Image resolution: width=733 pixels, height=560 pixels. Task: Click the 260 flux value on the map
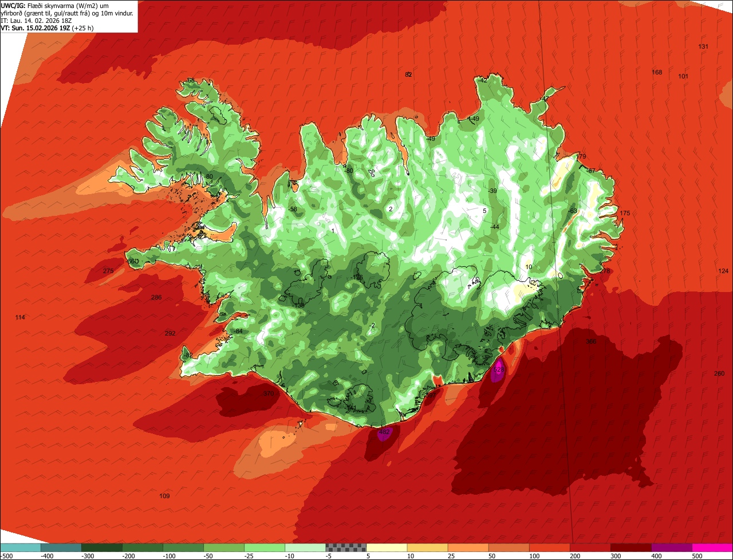719,373
